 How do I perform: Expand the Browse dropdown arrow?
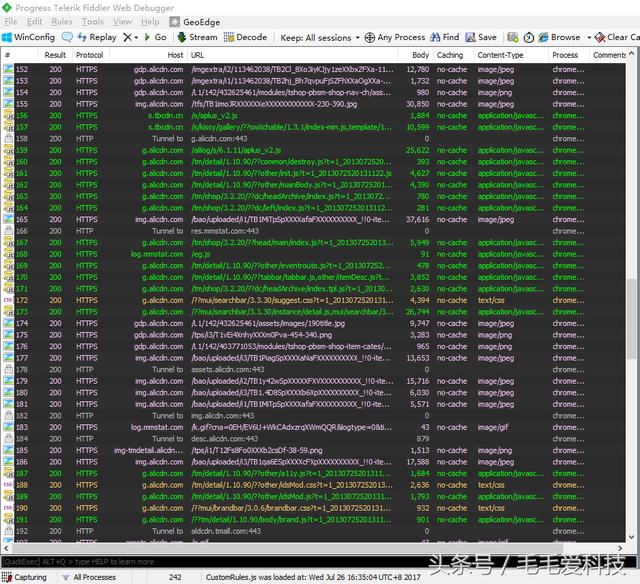[589, 38]
